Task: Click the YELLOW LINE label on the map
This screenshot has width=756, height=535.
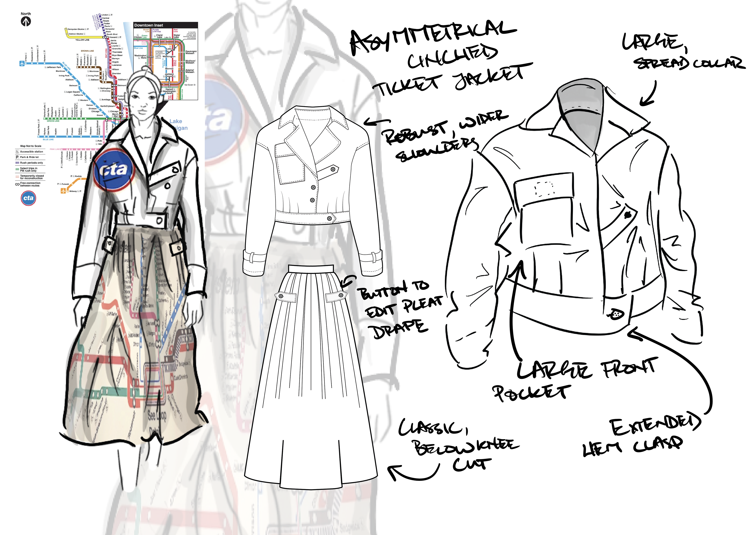Action: click(82, 40)
